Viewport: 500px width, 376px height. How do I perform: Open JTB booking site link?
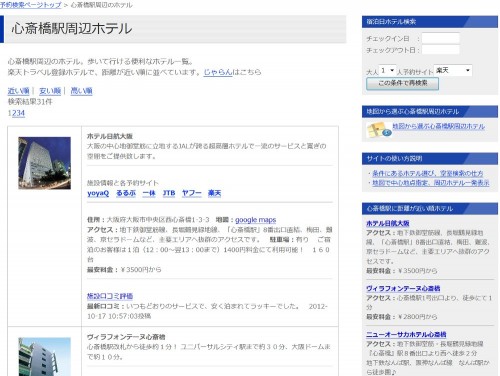coord(169,193)
